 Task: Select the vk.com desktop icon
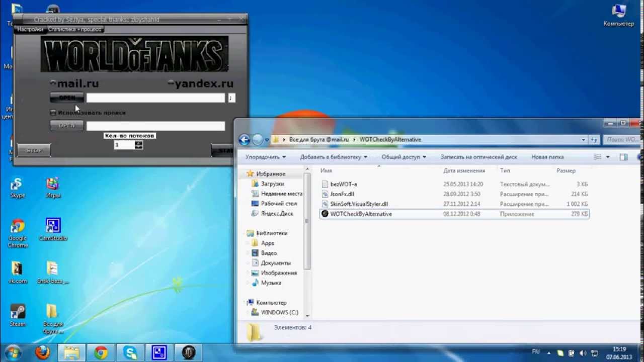tap(18, 273)
